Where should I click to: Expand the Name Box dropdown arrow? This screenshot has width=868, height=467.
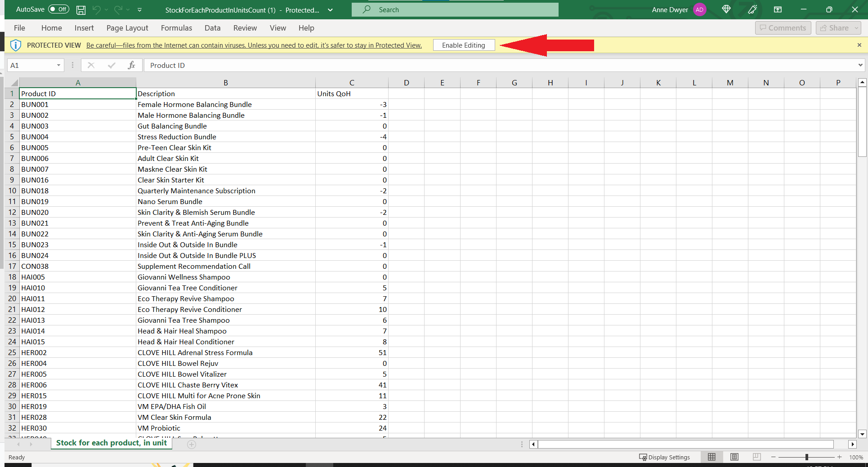[58, 66]
